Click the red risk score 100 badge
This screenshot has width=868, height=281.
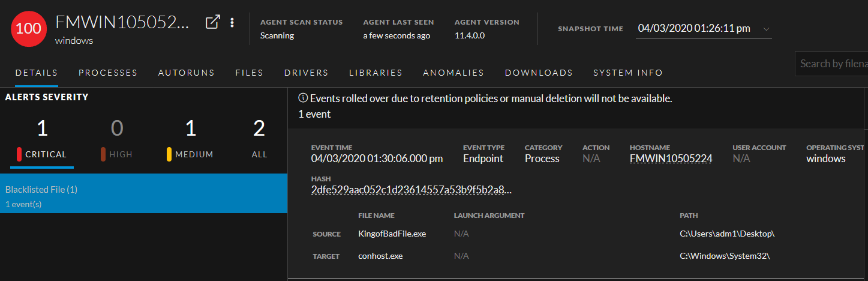pyautogui.click(x=28, y=29)
